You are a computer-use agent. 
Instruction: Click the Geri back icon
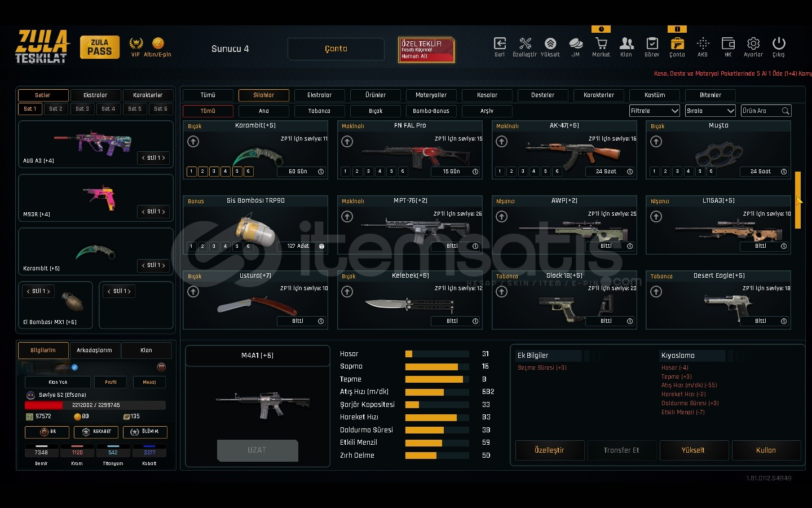coord(499,44)
